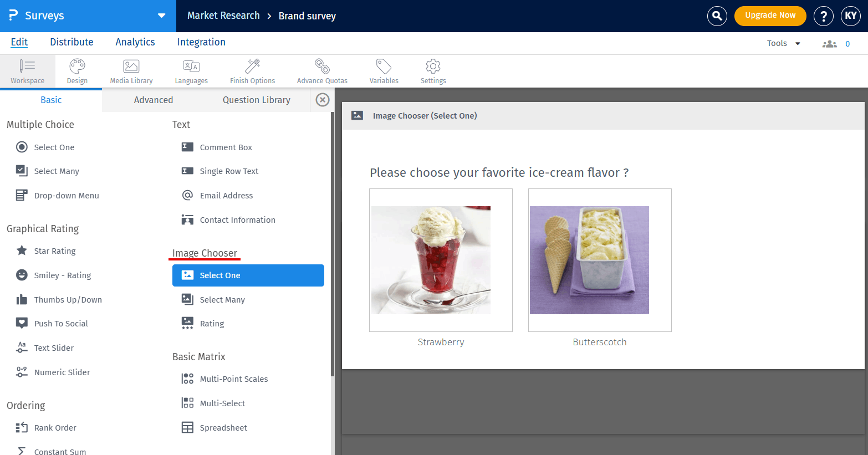Open survey Settings
This screenshot has height=455, width=868.
[433, 71]
